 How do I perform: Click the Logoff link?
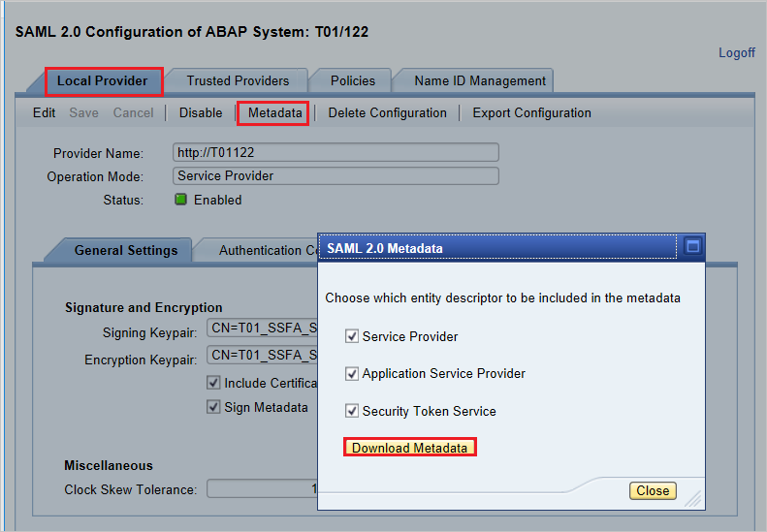pyautogui.click(x=736, y=52)
